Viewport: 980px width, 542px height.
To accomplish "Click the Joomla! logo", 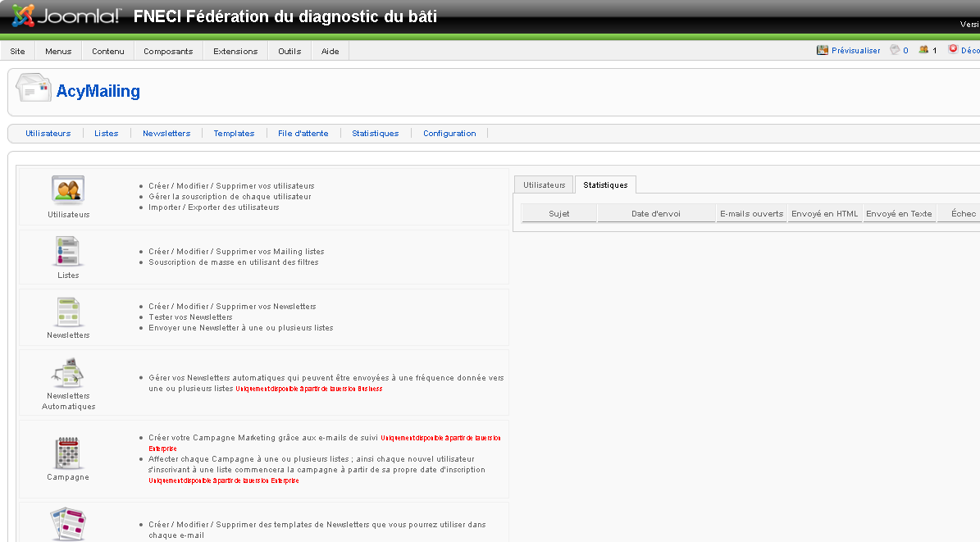I will click(67, 16).
